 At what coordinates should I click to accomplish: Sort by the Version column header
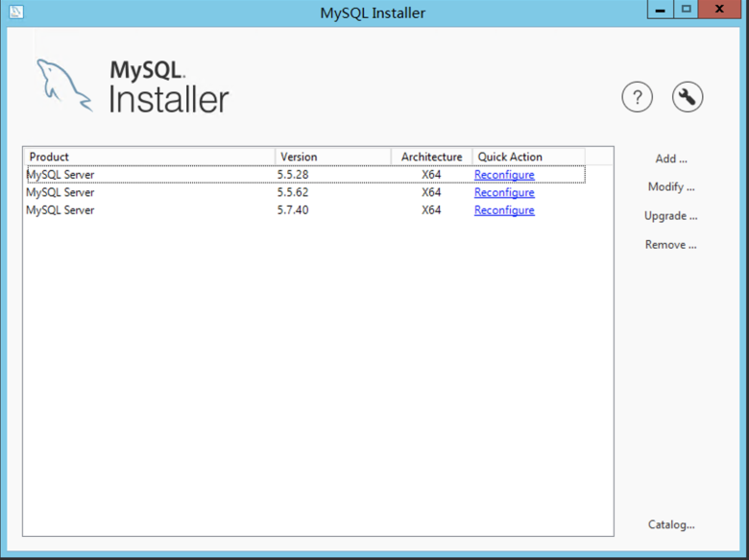(332, 157)
